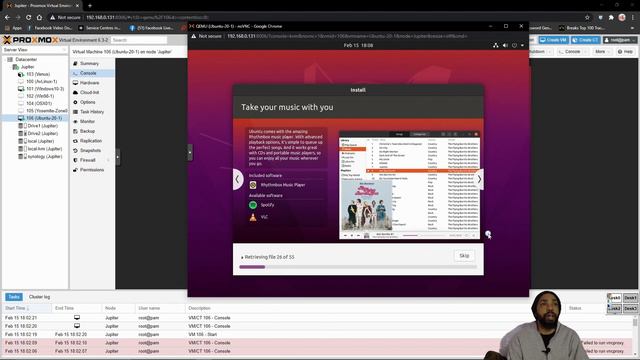Open the Server View dropdown
The image size is (640, 360).
point(35,50)
